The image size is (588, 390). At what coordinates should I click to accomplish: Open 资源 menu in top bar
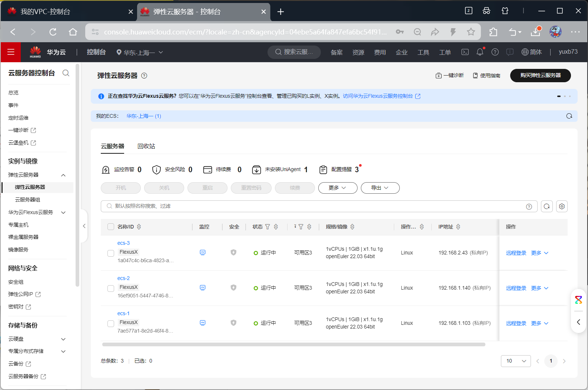[x=358, y=52]
